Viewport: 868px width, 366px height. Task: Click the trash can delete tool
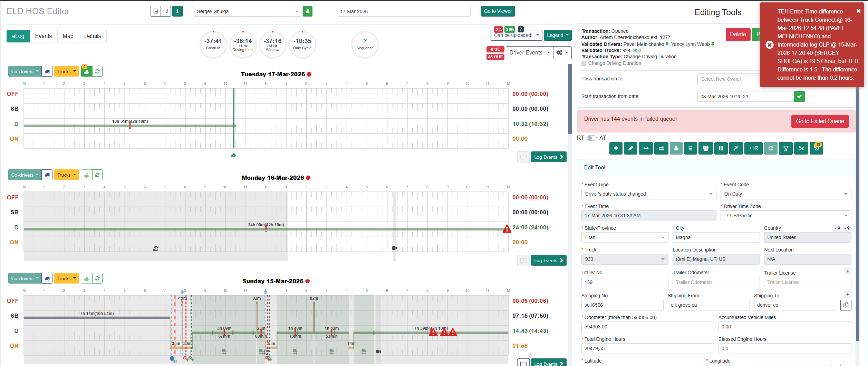pos(690,148)
